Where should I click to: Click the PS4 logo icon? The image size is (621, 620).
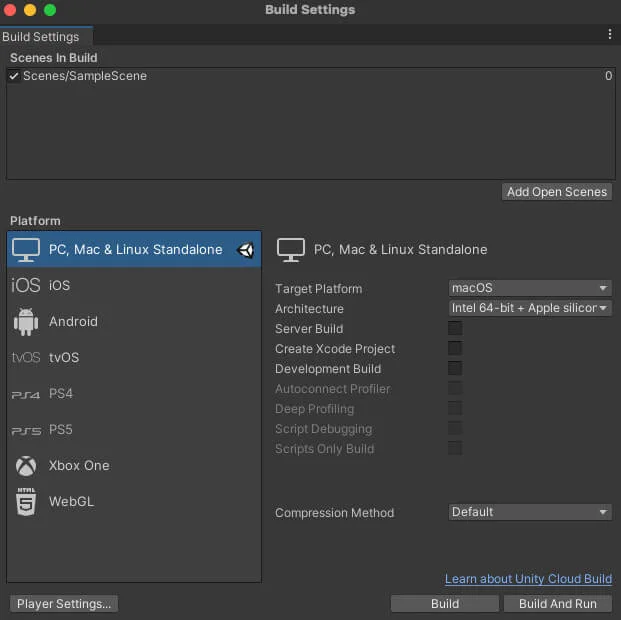click(26, 395)
